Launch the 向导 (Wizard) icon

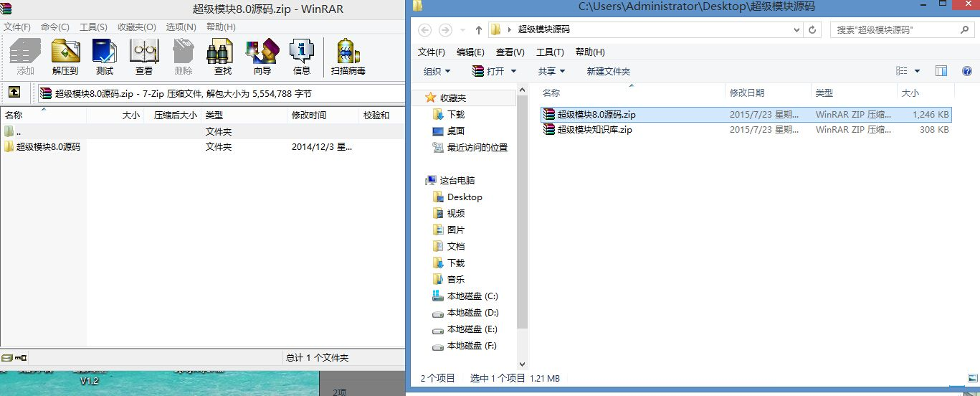click(x=262, y=57)
